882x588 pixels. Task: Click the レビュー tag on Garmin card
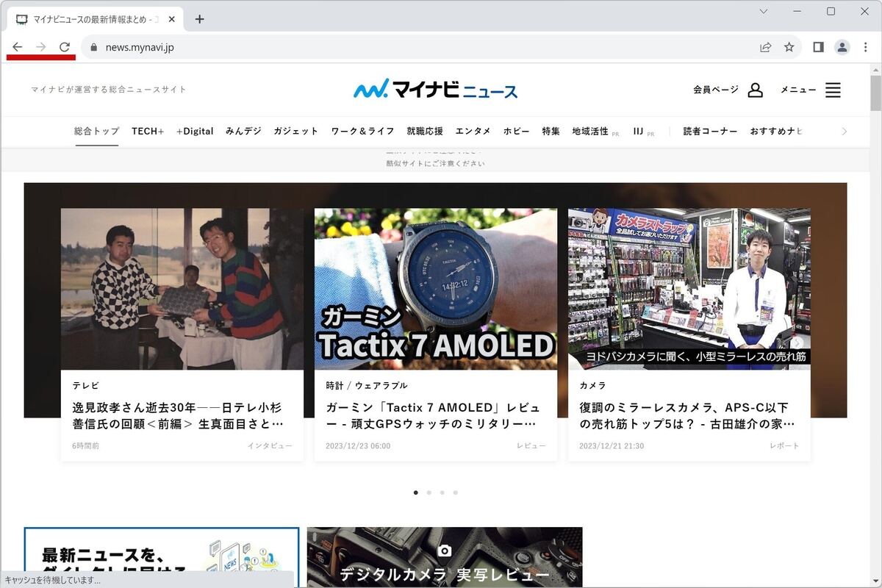click(531, 446)
